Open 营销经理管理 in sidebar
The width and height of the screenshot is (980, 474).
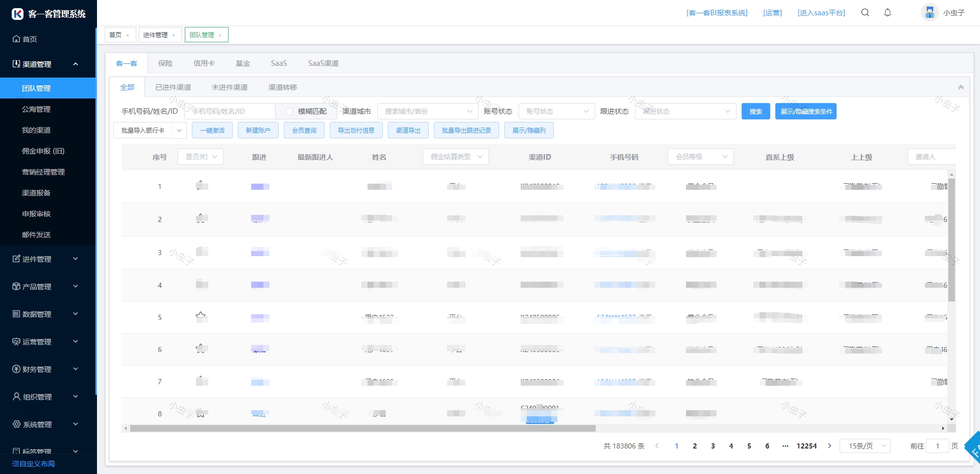point(48,172)
